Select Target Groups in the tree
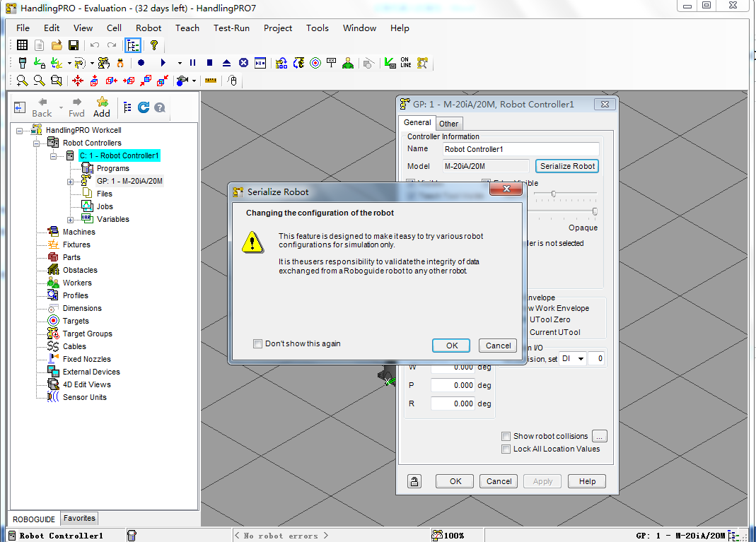Image resolution: width=756 pixels, height=542 pixels. [87, 334]
